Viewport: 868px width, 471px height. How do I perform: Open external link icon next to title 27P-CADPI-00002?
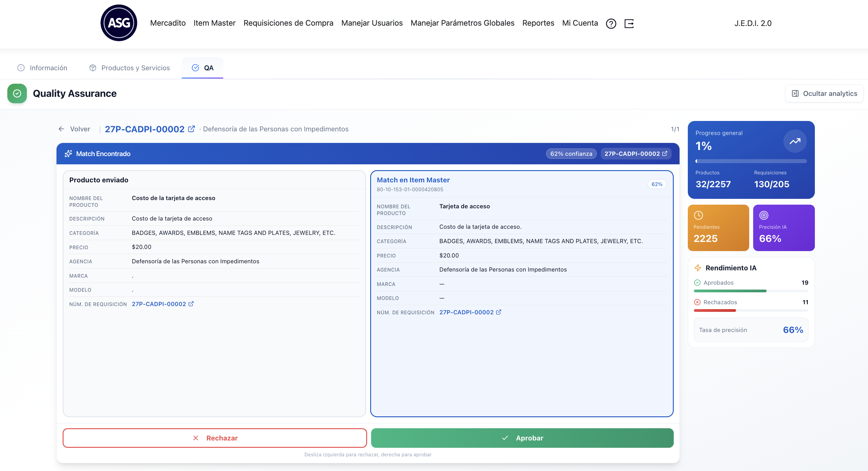[191, 129]
